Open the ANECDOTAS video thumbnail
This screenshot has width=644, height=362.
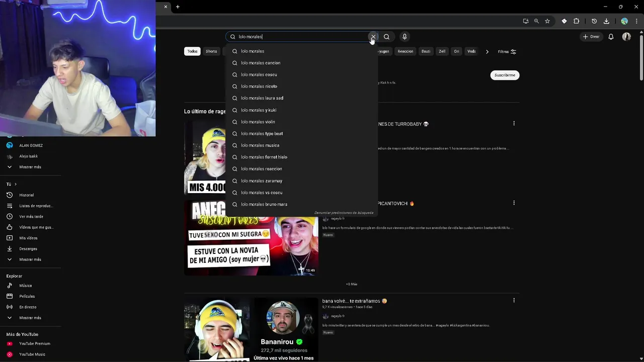click(x=251, y=238)
